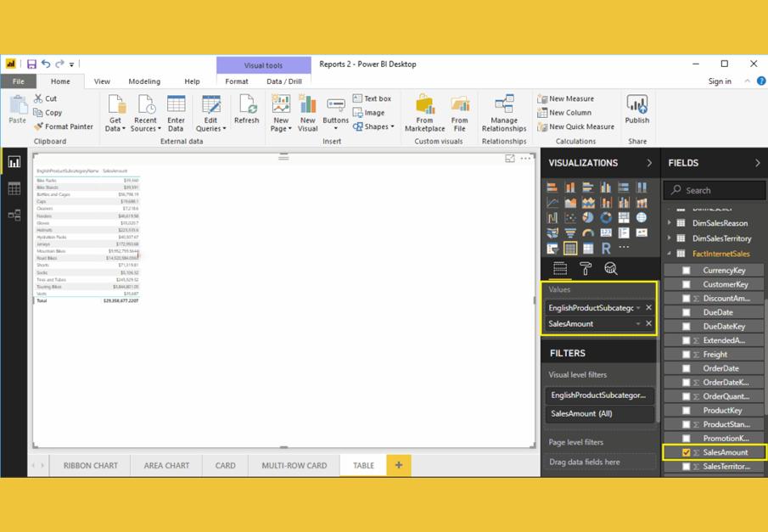Switch to Data view in left sidebar

14,189
